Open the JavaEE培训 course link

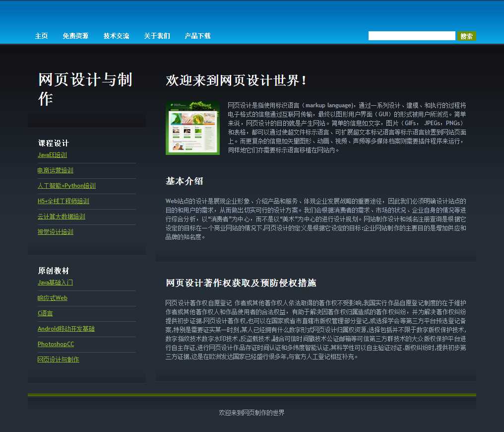click(x=52, y=155)
